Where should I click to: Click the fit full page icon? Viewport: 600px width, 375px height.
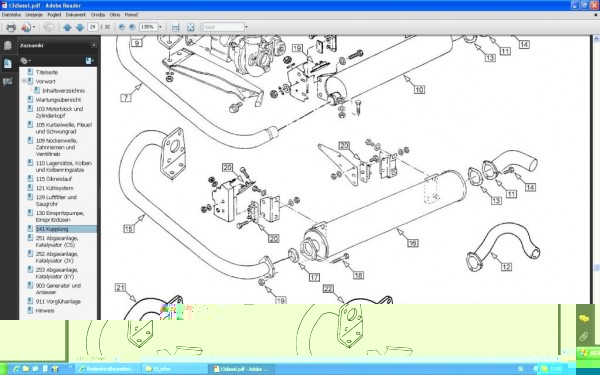tap(191, 27)
